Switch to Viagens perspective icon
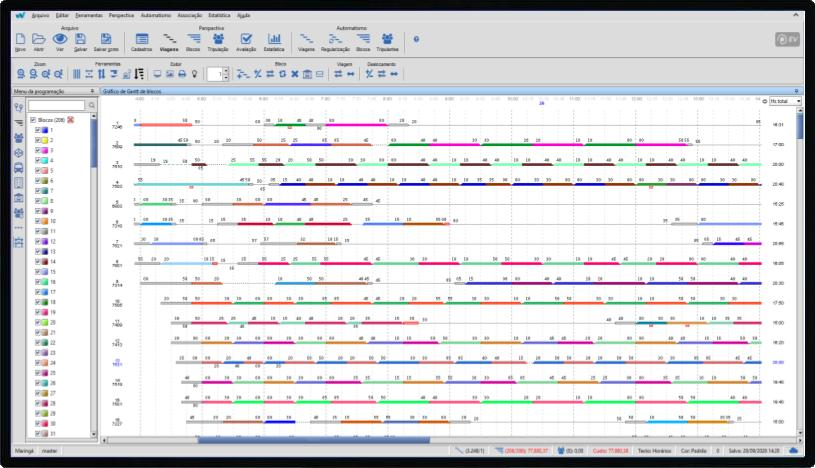Screen dimensions: 815x468 pos(169,40)
